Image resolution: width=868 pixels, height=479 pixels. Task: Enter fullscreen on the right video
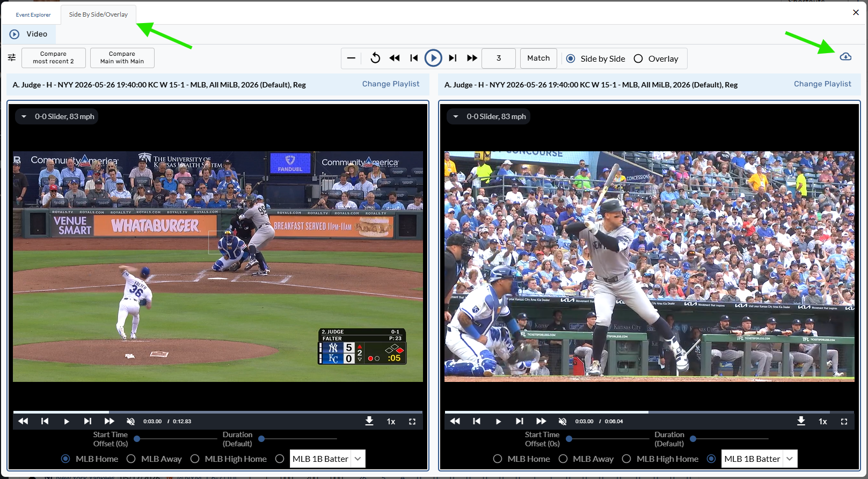(x=844, y=422)
